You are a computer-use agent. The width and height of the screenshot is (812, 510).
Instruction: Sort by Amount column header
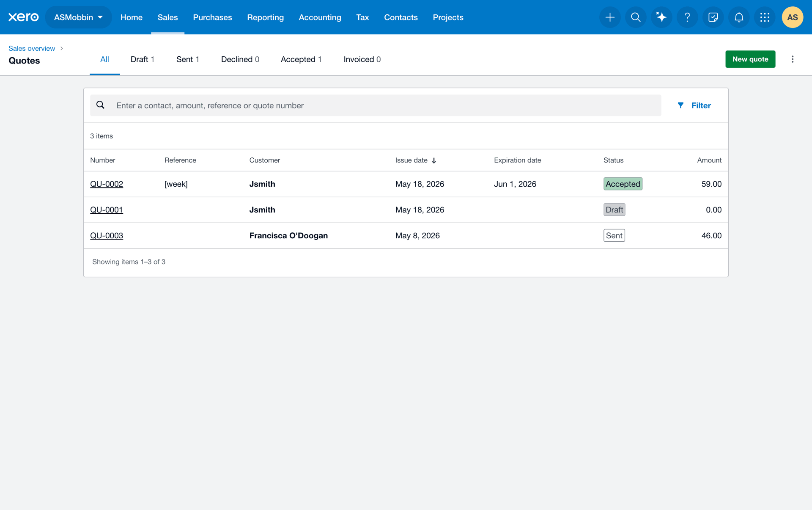(x=709, y=160)
